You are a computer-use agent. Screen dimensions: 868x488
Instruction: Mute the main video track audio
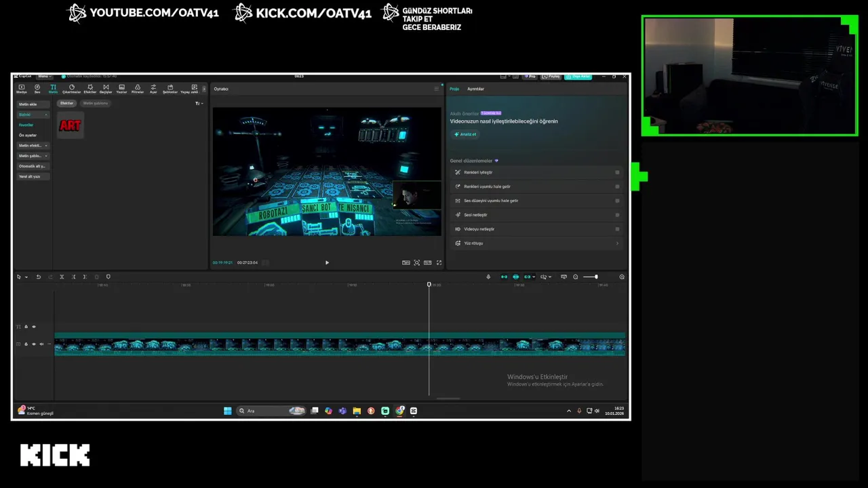pos(41,344)
